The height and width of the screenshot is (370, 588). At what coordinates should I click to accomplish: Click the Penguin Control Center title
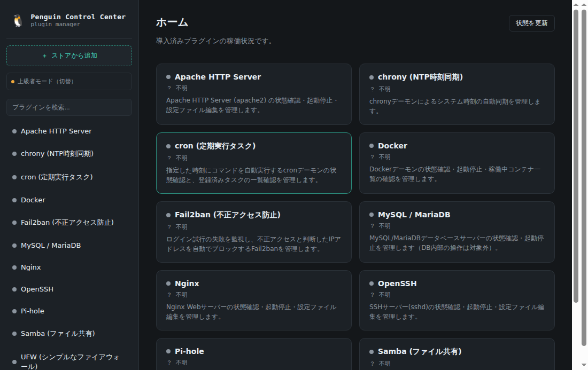tap(78, 17)
